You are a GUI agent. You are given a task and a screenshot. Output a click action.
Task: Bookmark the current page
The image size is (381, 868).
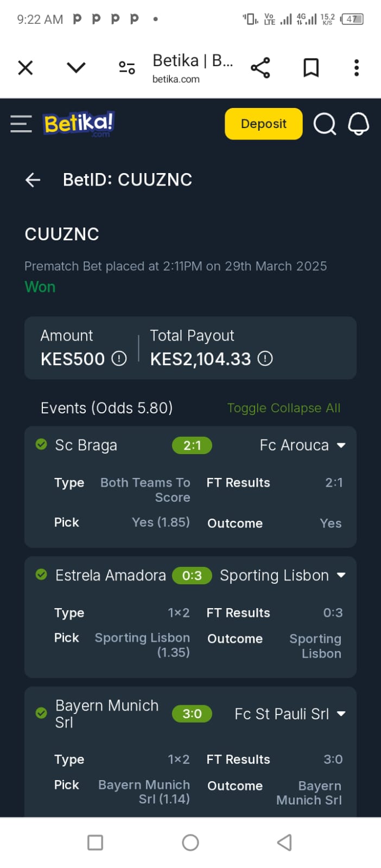click(x=311, y=67)
